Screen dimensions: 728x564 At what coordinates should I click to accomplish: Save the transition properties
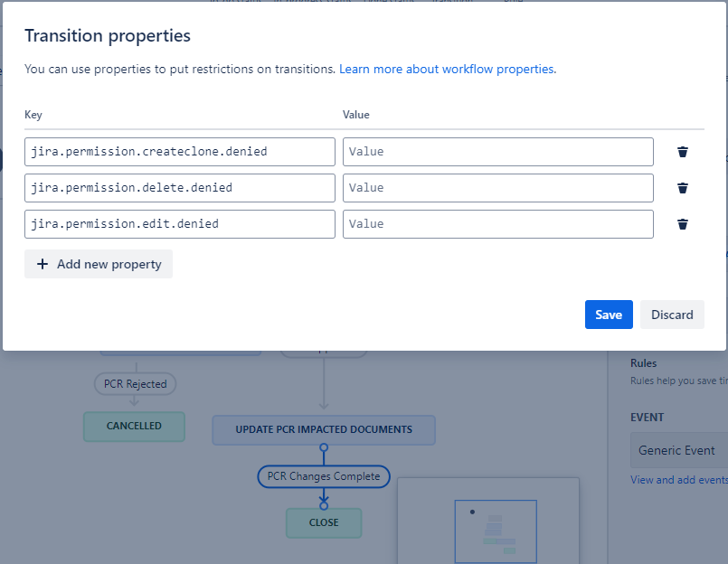point(609,315)
